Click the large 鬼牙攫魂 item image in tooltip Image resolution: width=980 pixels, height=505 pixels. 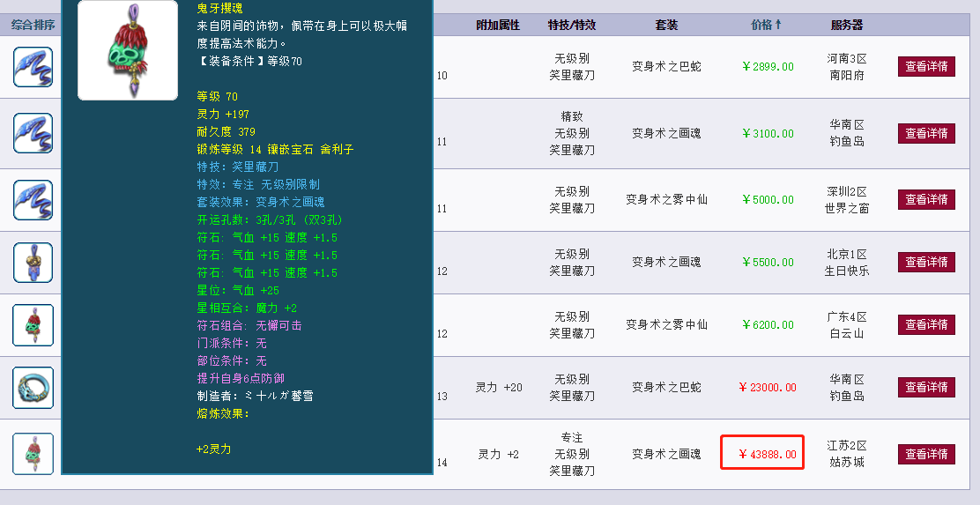[128, 49]
